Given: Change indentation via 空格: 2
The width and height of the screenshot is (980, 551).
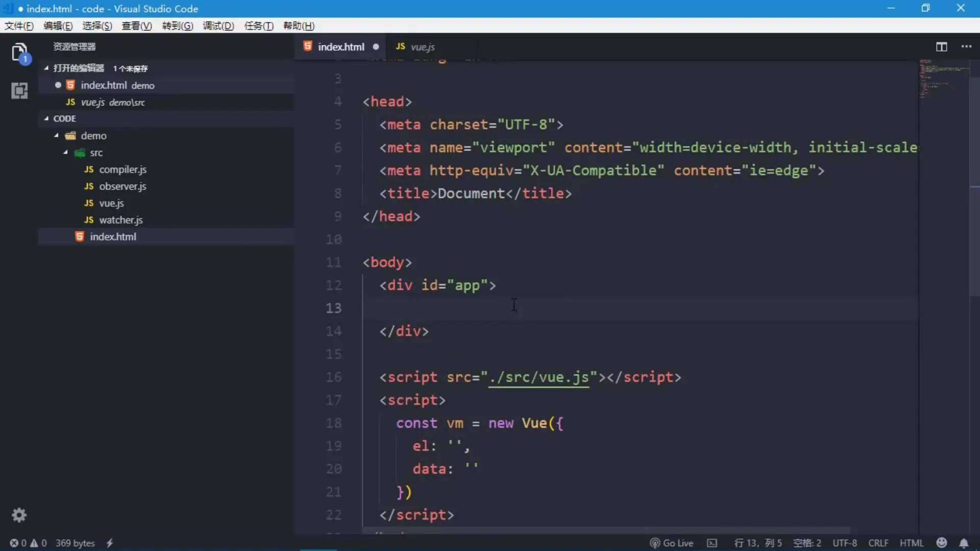Looking at the screenshot, I should point(807,543).
